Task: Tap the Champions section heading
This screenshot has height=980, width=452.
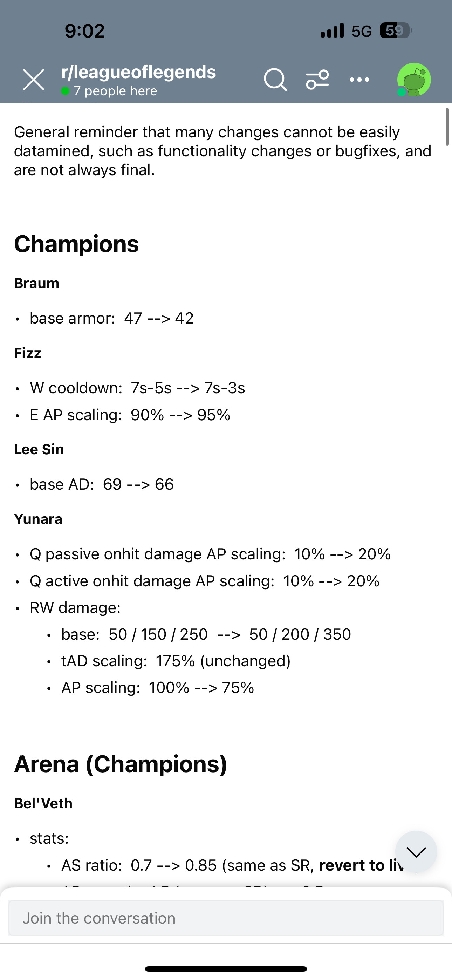Action: point(76,244)
